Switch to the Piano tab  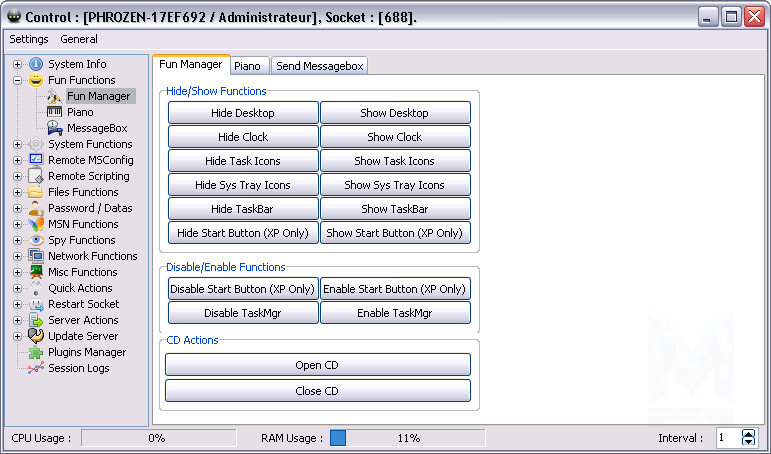[x=247, y=66]
